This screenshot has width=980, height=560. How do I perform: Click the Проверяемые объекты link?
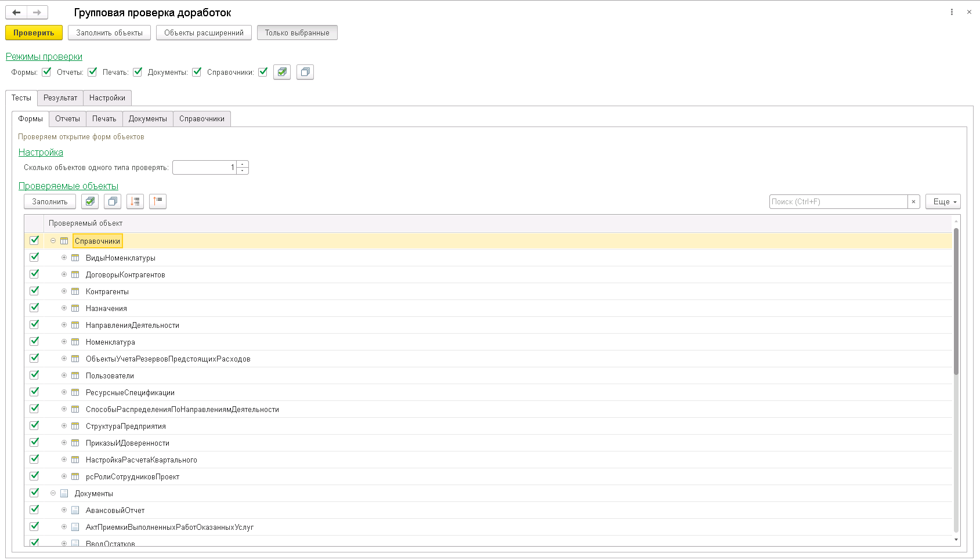68,186
